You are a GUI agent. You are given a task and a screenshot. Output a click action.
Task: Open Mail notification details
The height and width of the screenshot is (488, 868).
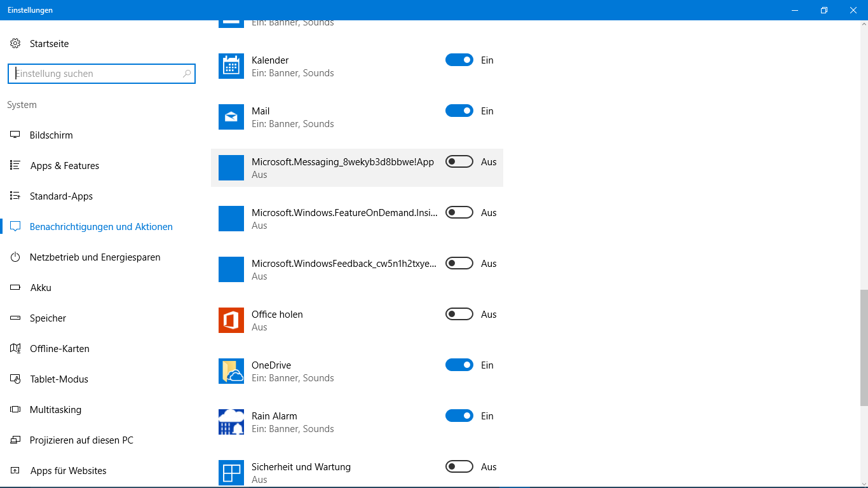click(357, 117)
